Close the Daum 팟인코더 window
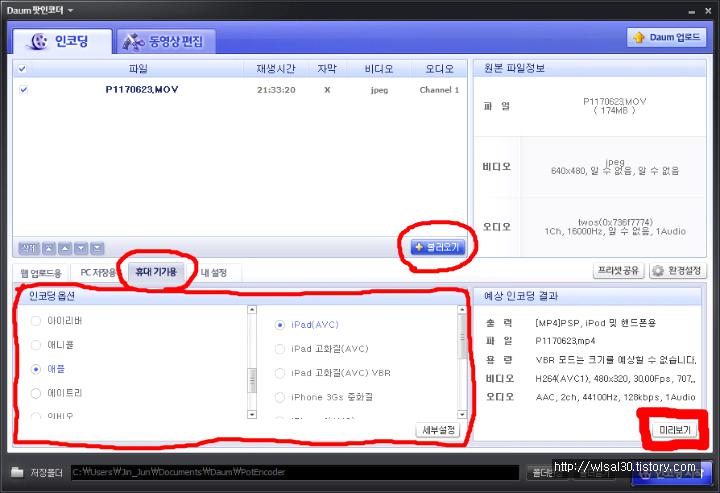The width and height of the screenshot is (720, 493). point(708,11)
